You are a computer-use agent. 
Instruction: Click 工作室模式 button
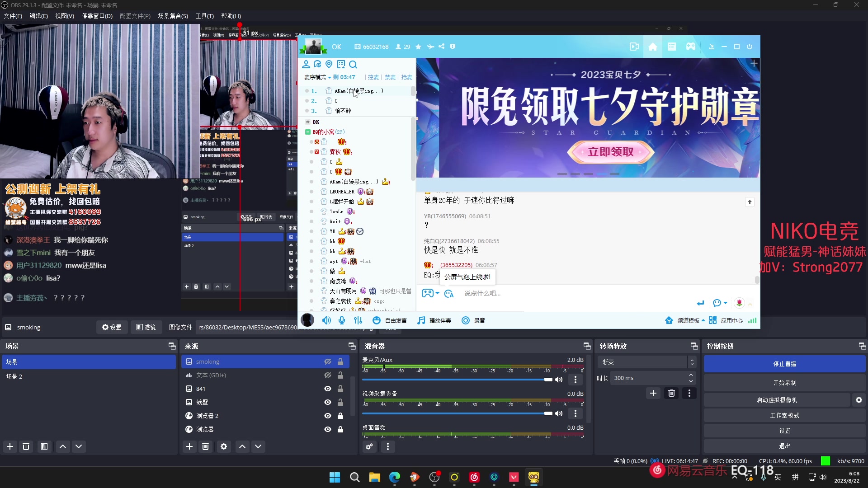(x=784, y=415)
